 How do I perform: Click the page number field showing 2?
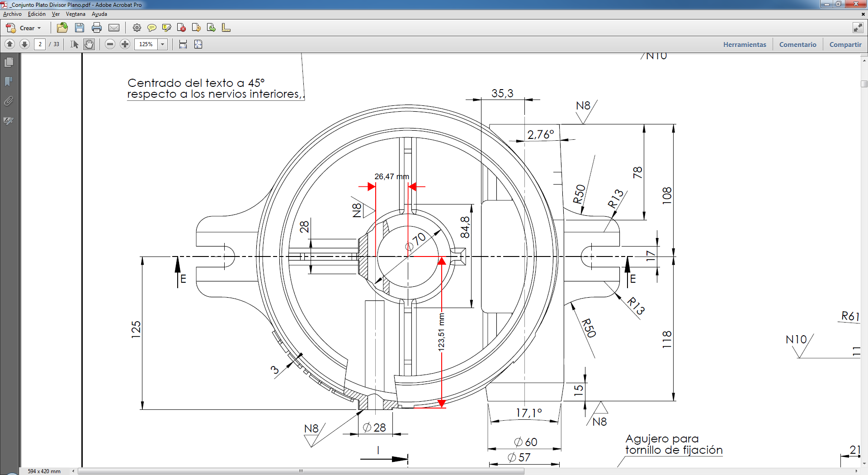click(x=40, y=44)
